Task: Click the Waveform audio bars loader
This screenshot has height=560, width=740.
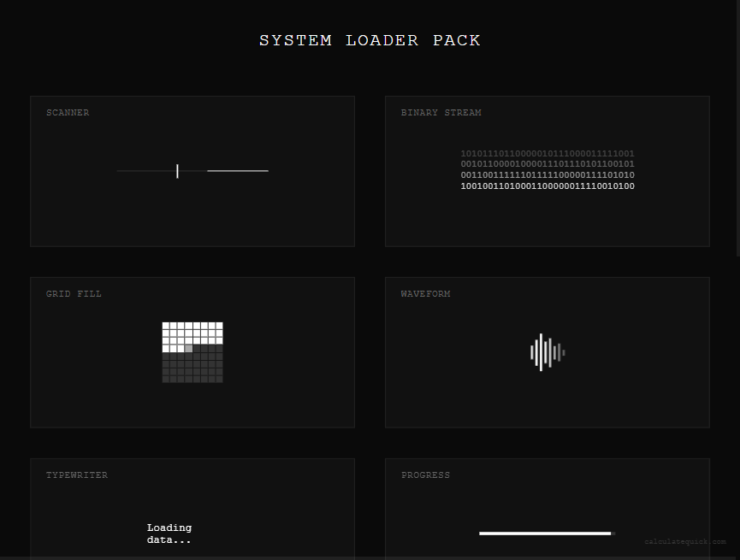Action: pyautogui.click(x=548, y=352)
